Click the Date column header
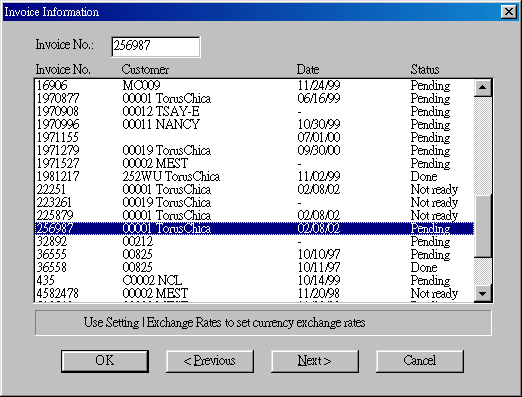 click(308, 69)
